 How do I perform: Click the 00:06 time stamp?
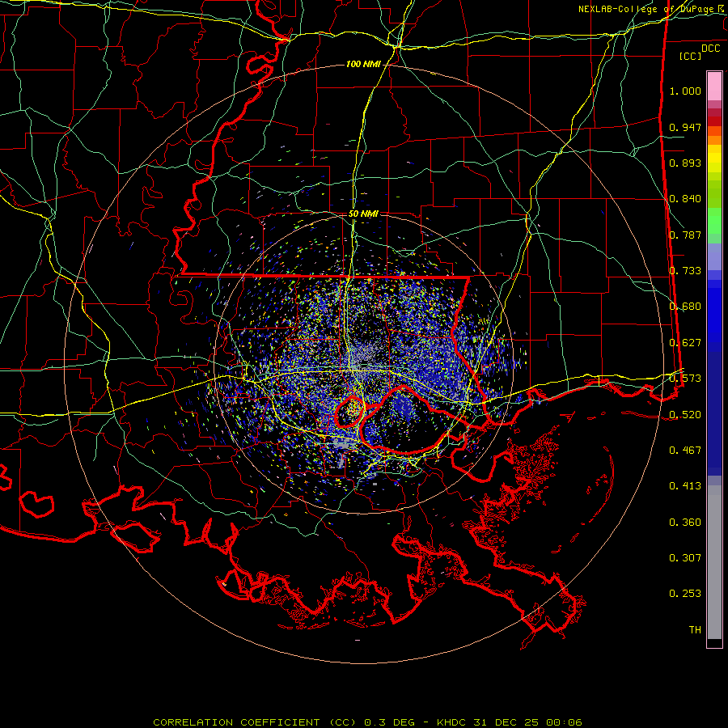click(x=564, y=722)
